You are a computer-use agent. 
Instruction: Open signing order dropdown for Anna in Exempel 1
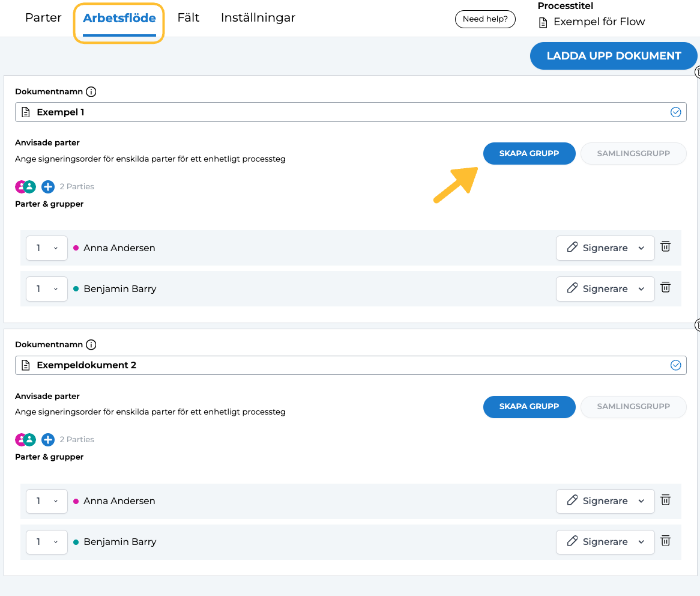(47, 248)
